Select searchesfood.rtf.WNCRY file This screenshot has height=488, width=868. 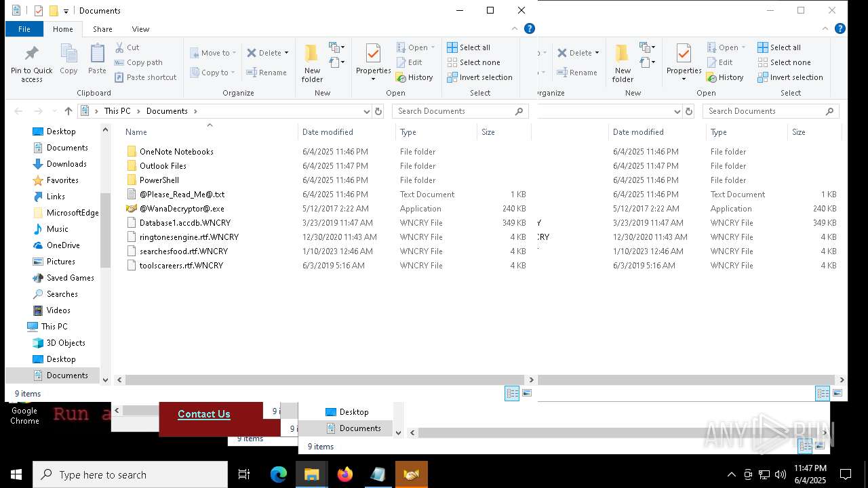click(184, 251)
